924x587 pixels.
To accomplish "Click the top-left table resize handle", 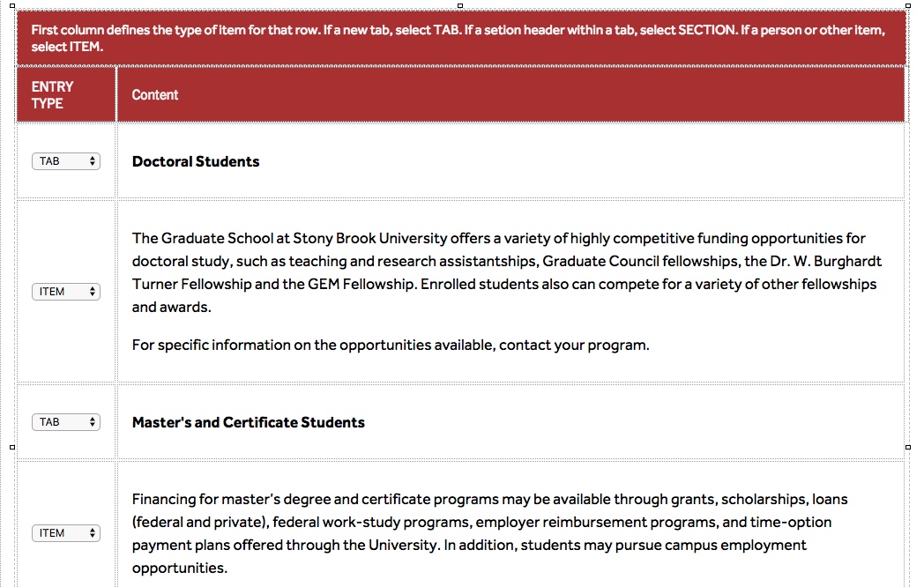I will 12,6.
